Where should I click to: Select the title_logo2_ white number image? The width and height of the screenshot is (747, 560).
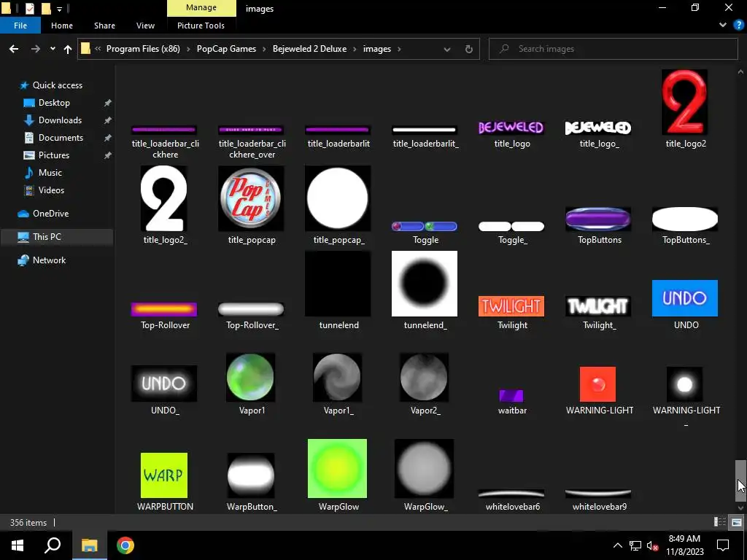click(x=164, y=198)
